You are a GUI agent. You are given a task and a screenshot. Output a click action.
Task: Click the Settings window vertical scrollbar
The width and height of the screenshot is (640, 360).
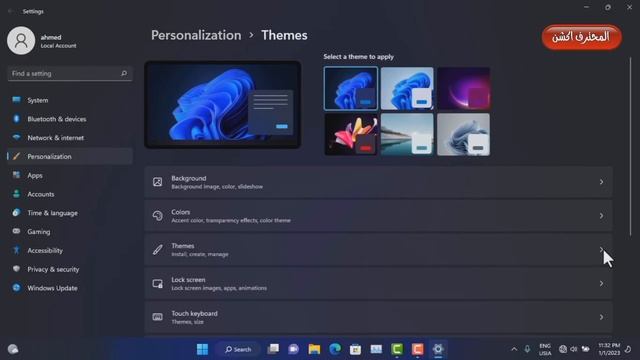tap(631, 146)
